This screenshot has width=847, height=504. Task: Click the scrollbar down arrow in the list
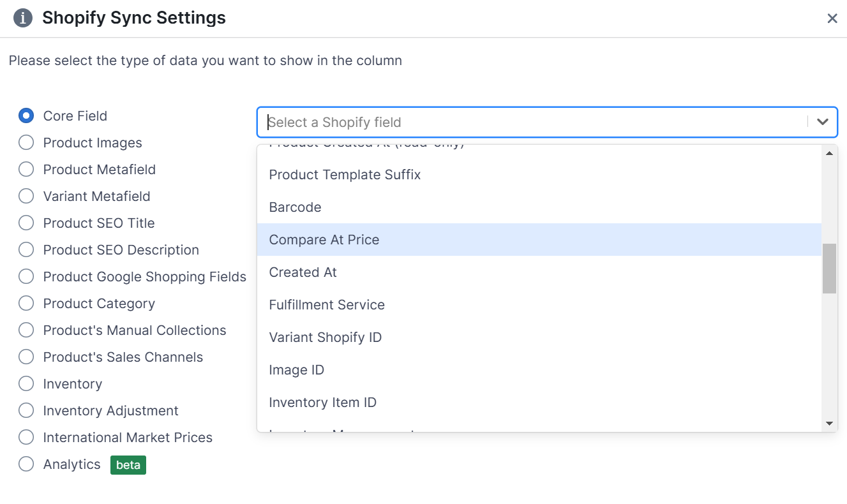click(829, 423)
